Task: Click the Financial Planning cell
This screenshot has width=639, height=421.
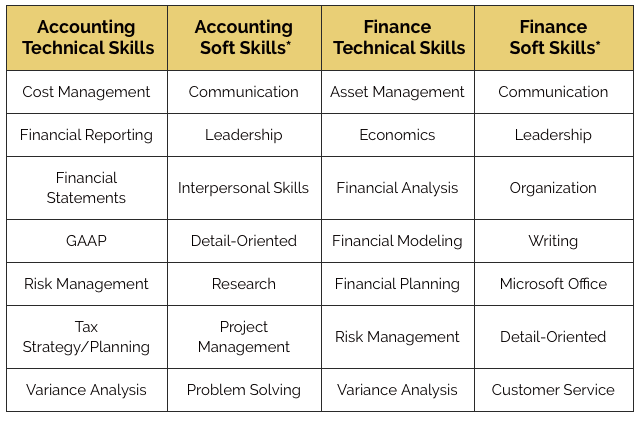Action: [x=398, y=284]
